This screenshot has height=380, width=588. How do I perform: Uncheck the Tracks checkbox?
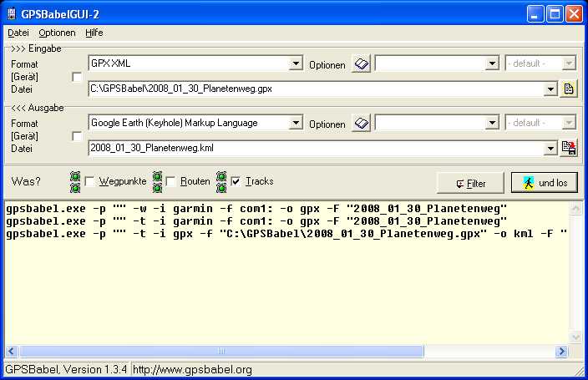coord(236,181)
